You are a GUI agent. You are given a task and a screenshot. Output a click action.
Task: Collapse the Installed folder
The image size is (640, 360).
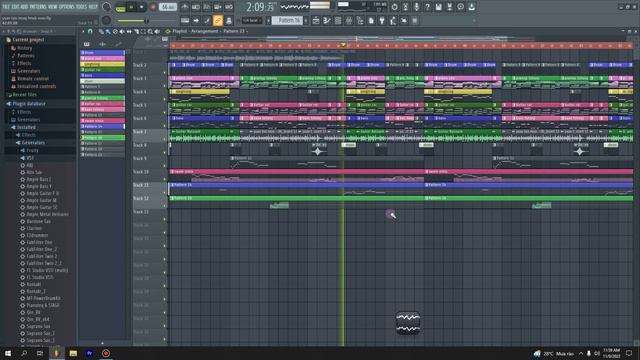(26, 127)
